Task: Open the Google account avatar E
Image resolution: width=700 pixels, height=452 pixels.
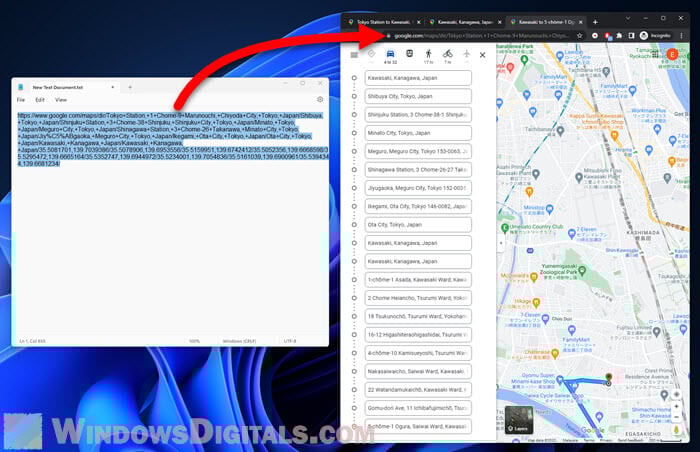Action: (672, 54)
